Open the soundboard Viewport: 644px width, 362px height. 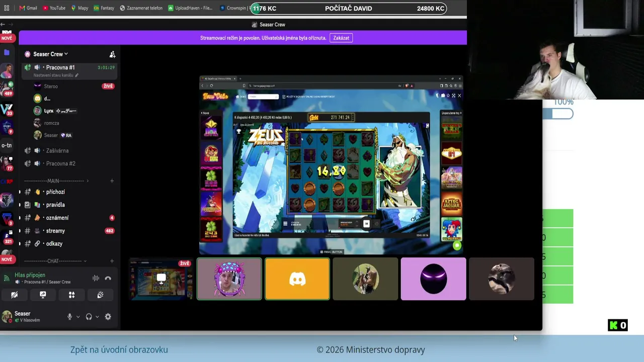[100, 295]
